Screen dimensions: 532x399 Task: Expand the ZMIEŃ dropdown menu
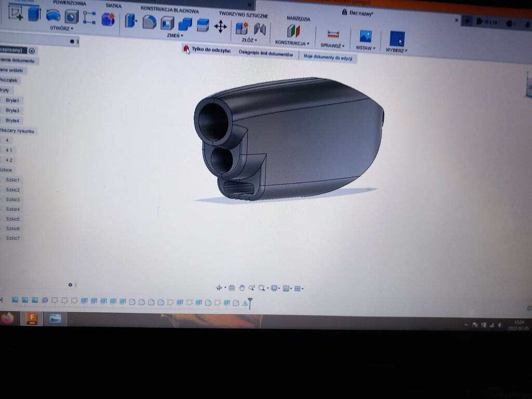175,36
